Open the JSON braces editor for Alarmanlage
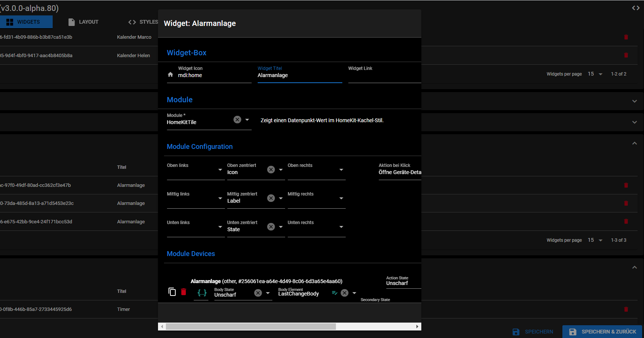The image size is (644, 338). click(202, 293)
